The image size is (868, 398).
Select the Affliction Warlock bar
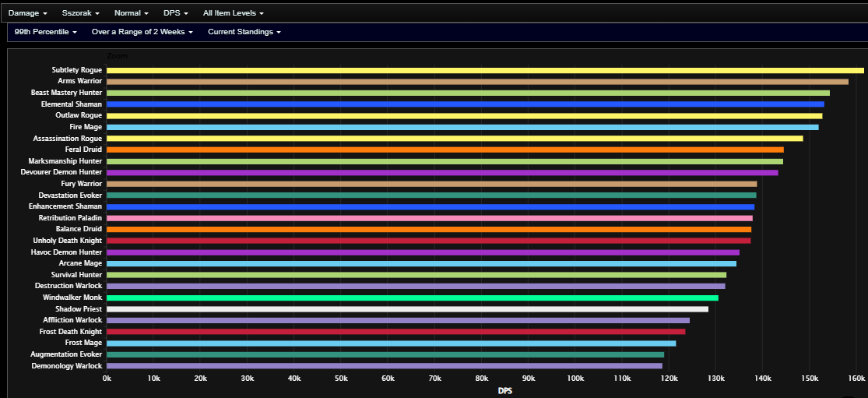click(x=398, y=320)
